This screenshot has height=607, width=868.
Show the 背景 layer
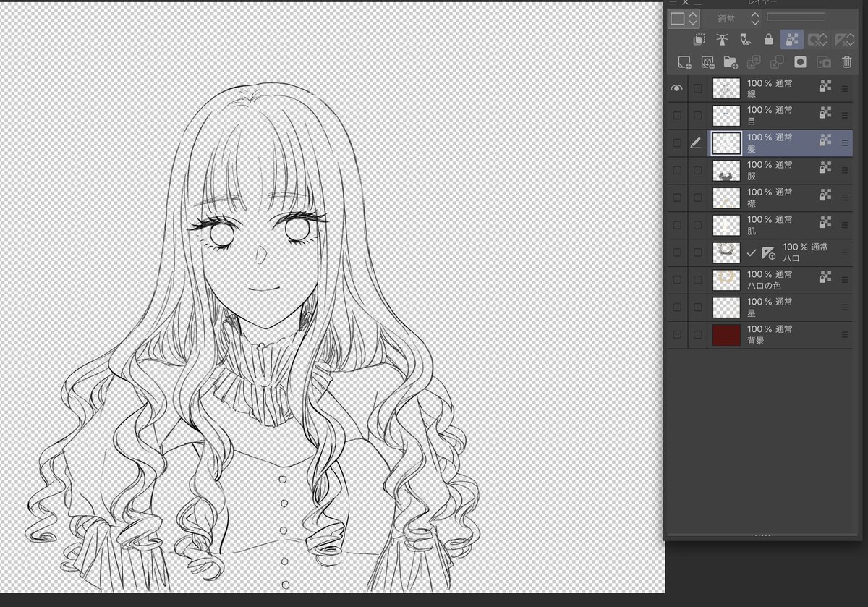pyautogui.click(x=676, y=335)
